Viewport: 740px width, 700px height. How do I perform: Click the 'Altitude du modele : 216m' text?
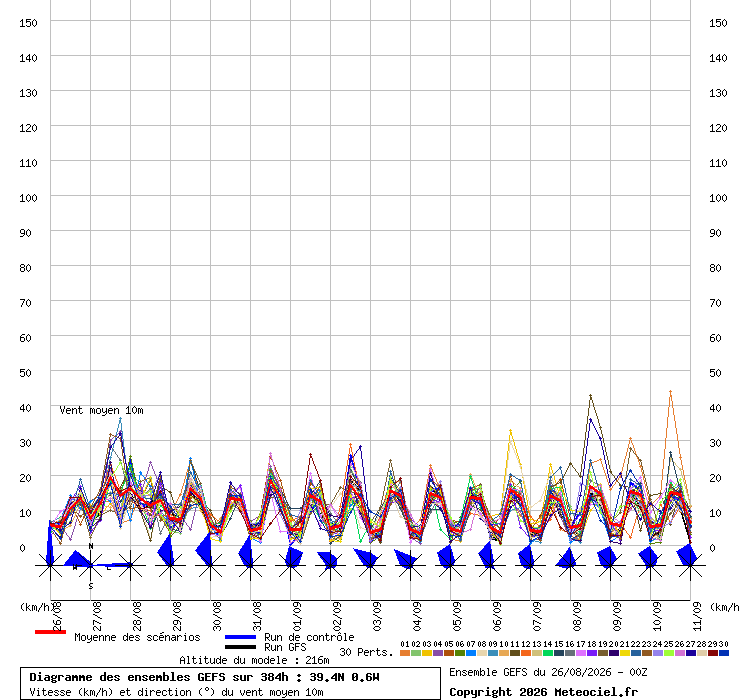tap(254, 660)
